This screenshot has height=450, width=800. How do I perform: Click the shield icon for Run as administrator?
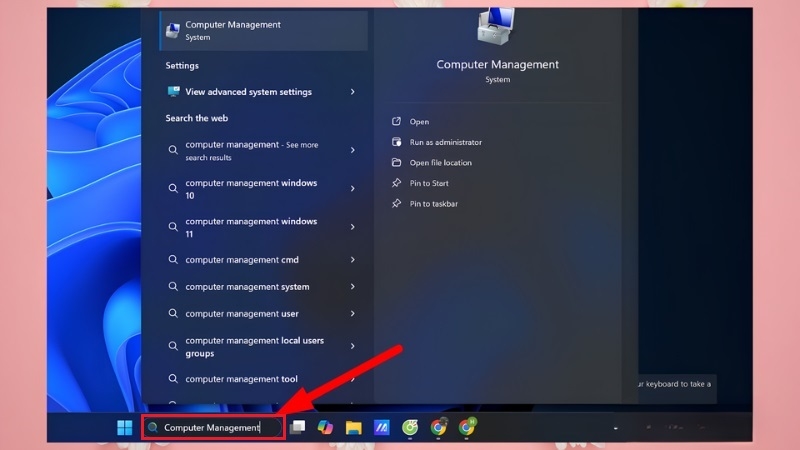point(396,142)
